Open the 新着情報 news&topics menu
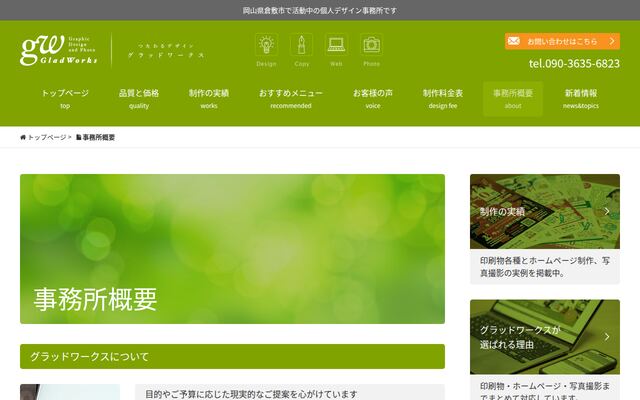The image size is (640, 400). (x=581, y=99)
